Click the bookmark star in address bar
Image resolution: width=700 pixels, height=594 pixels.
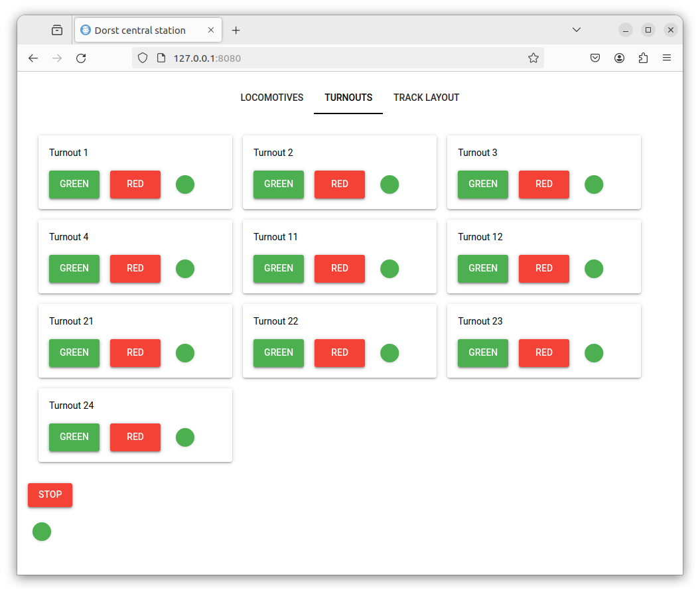click(x=533, y=58)
